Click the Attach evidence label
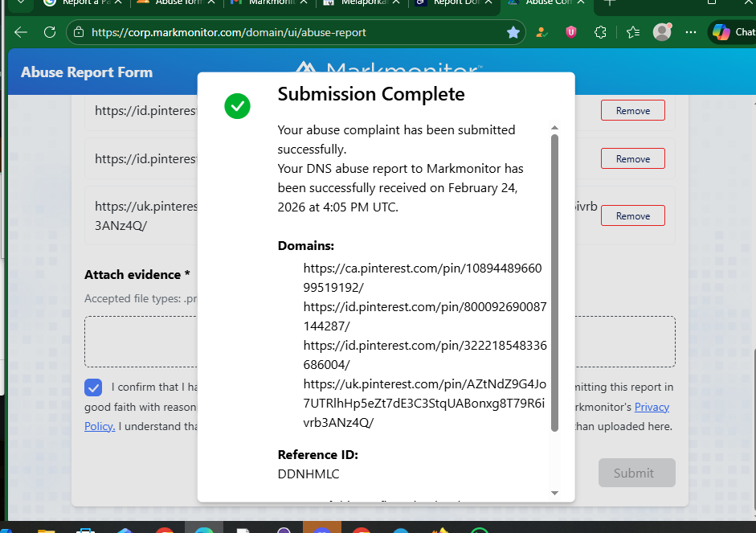 [137, 274]
